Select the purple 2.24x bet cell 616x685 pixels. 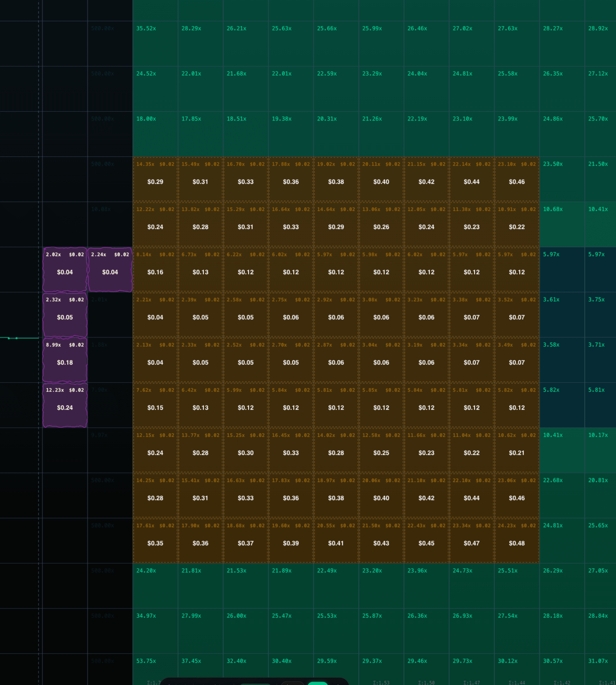click(x=110, y=269)
